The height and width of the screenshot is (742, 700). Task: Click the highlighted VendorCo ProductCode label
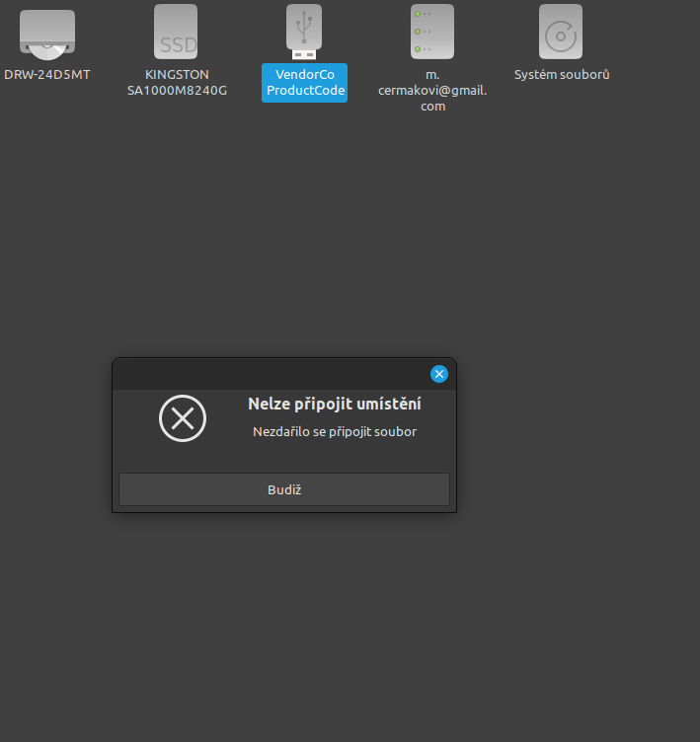click(x=304, y=83)
